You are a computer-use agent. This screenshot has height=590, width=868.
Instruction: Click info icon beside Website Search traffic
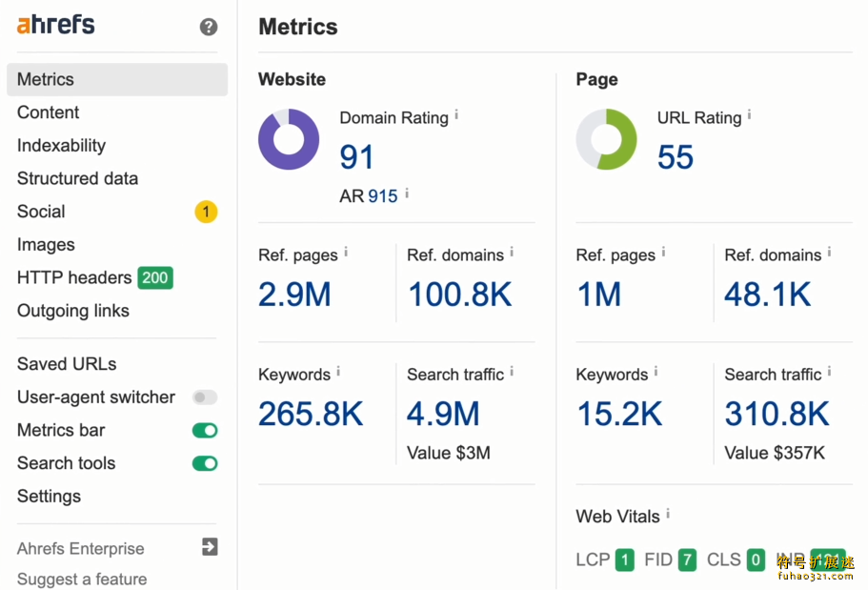coord(512,372)
